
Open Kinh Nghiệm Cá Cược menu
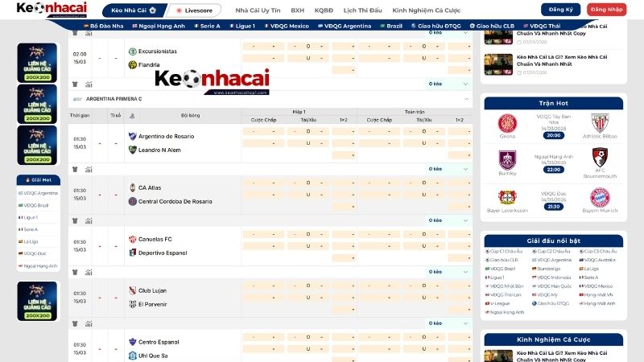(x=427, y=10)
